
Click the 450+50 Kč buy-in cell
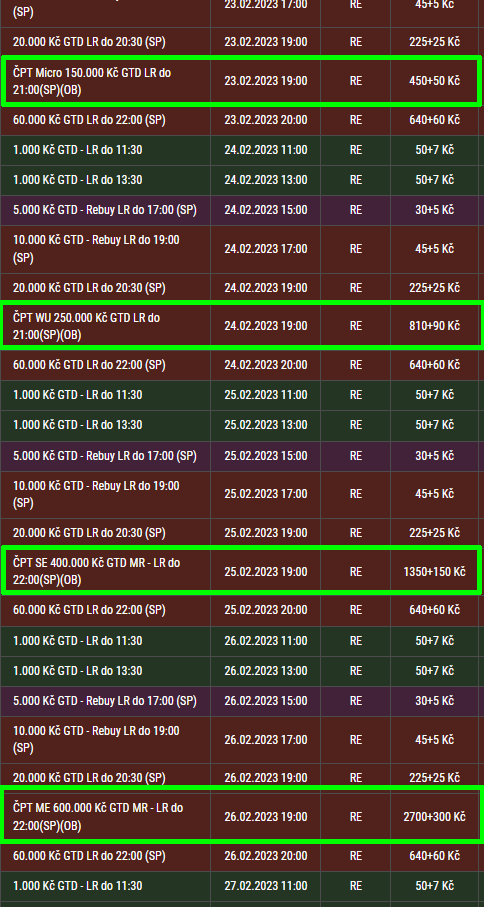click(x=434, y=81)
